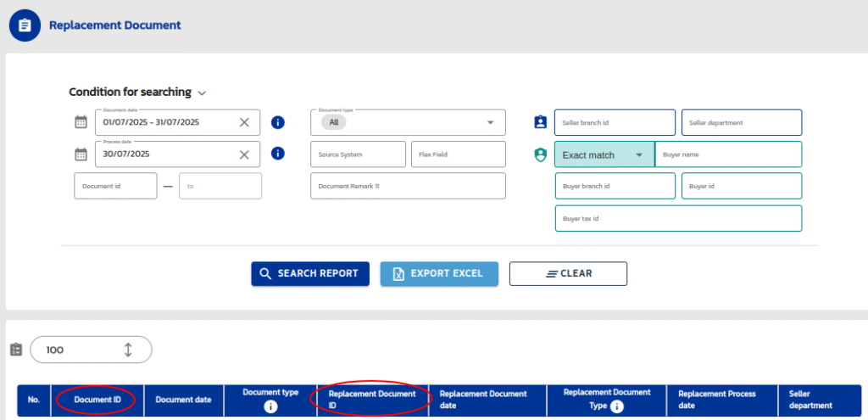Show info for Document date field
The width and height of the screenshot is (868, 420).
(x=278, y=122)
